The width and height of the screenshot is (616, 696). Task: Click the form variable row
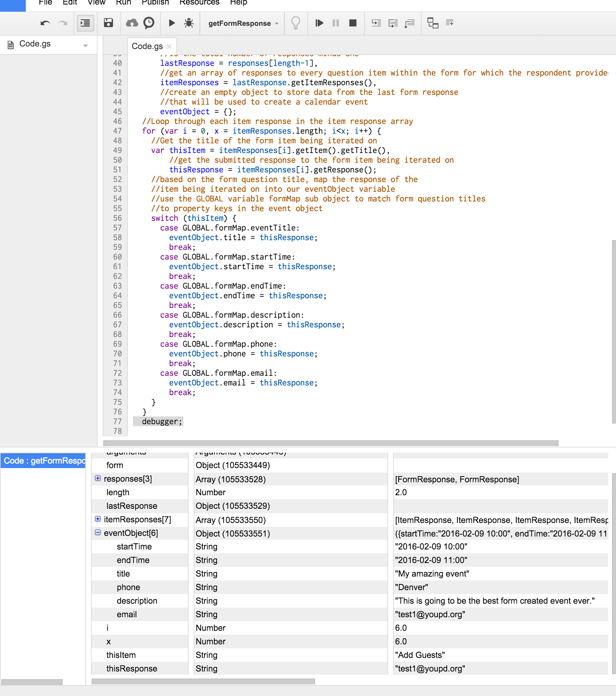pos(350,465)
